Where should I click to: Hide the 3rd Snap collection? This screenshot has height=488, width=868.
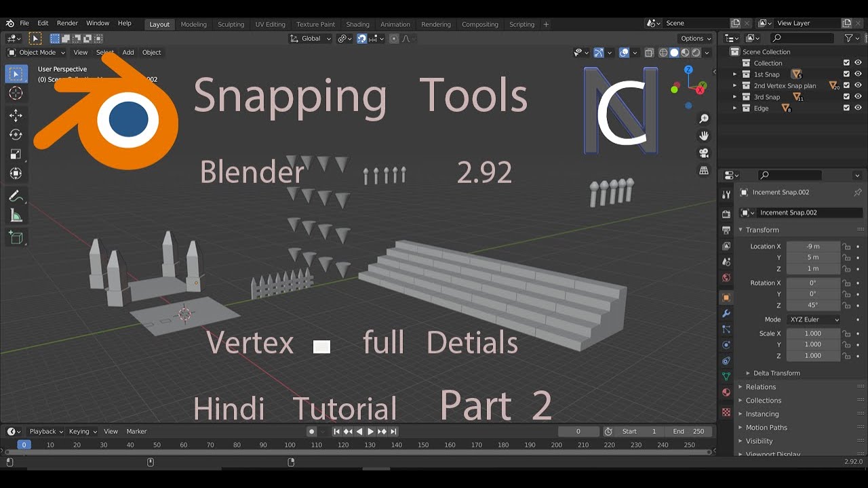point(858,97)
